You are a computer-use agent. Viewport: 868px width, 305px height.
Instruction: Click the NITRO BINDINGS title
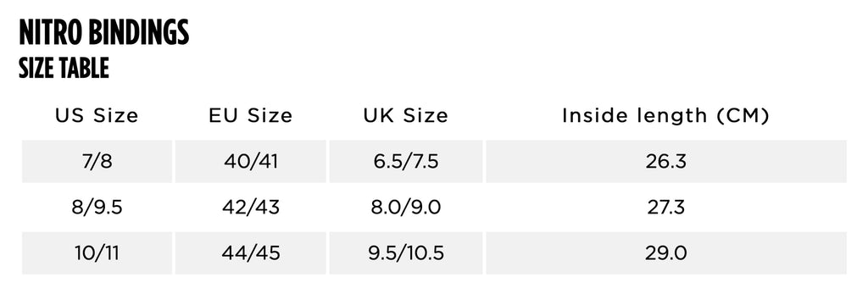(x=104, y=33)
